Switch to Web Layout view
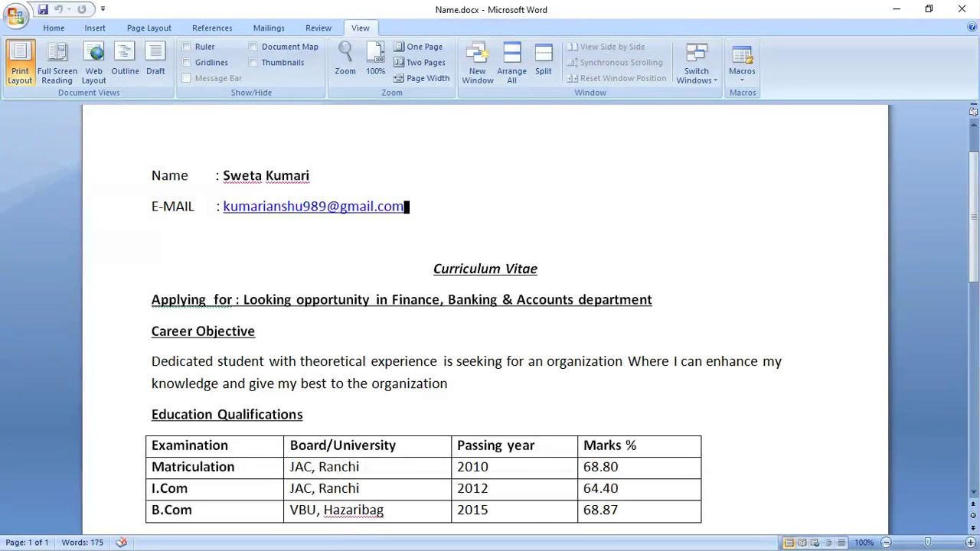The width and height of the screenshot is (980, 551). point(93,62)
